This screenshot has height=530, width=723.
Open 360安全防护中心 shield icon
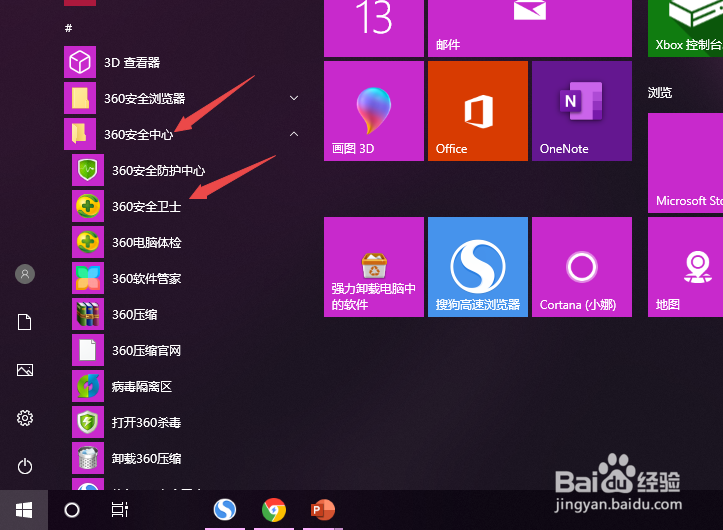pyautogui.click(x=88, y=170)
